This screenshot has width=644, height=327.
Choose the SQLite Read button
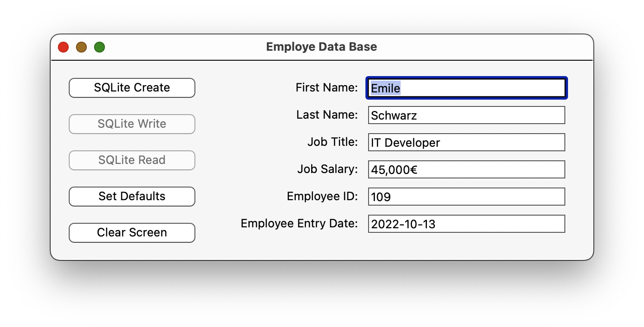coord(132,160)
